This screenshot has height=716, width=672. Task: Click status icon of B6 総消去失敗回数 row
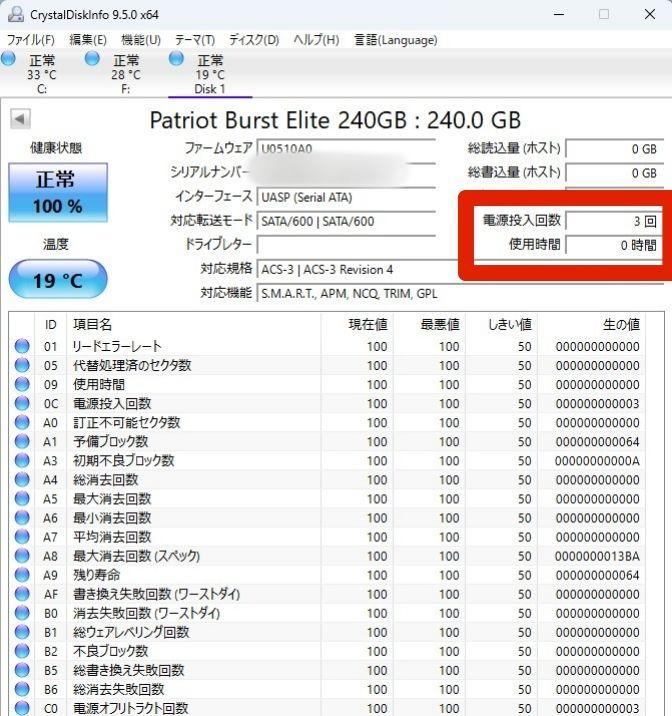coord(22,689)
